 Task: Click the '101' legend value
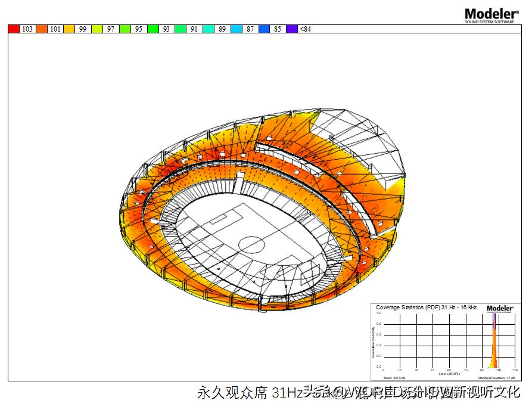(55, 29)
